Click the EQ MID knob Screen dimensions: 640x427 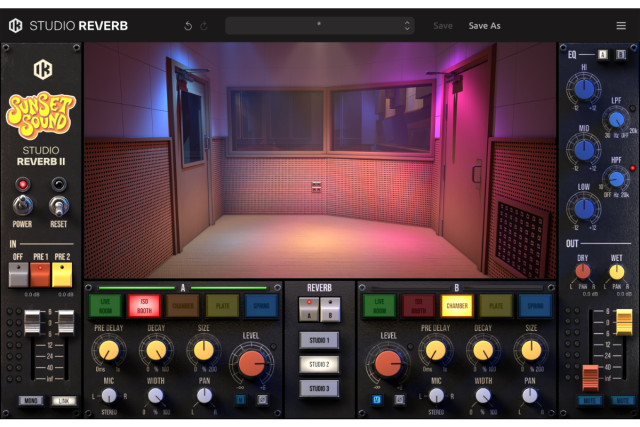click(584, 149)
